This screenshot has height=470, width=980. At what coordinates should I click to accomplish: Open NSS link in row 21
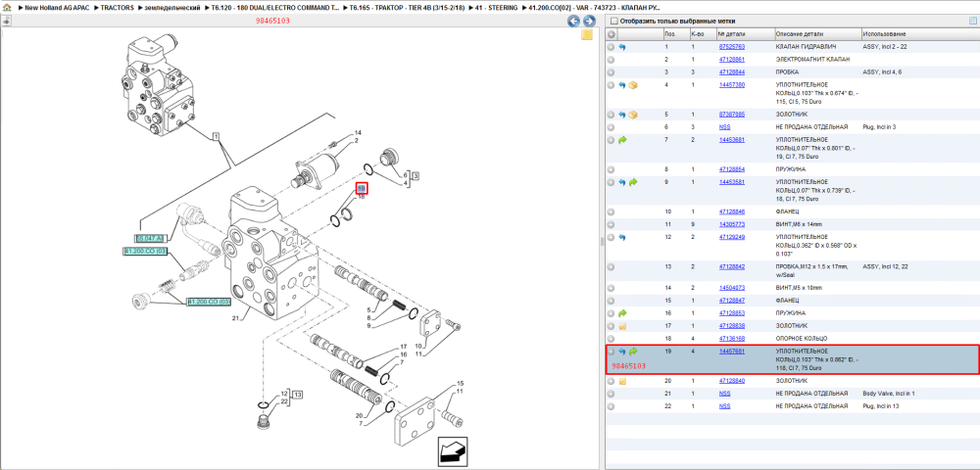725,394
